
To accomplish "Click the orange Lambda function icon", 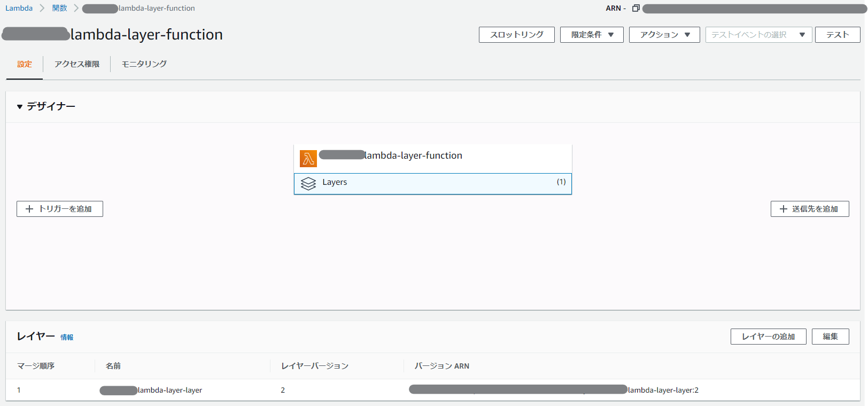I will (x=308, y=159).
